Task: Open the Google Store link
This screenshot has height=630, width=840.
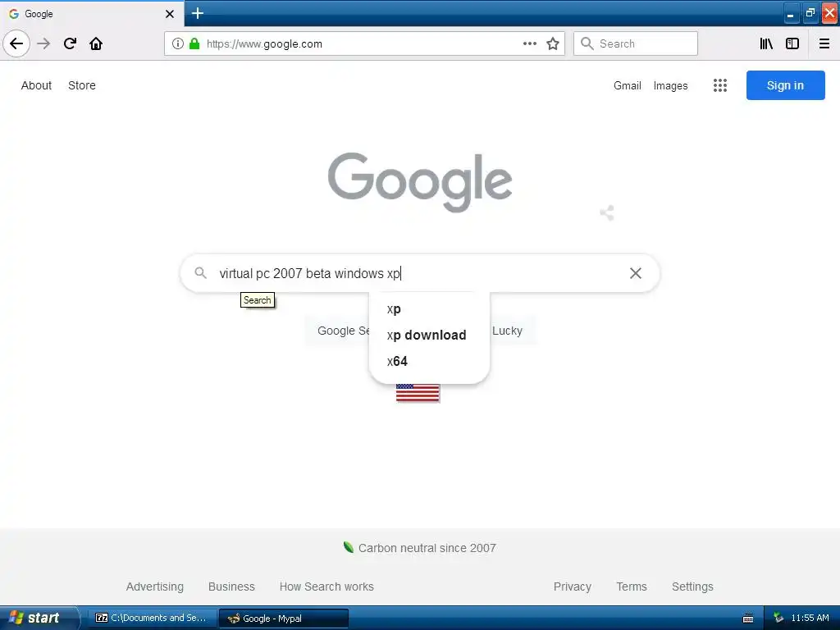Action: pyautogui.click(x=82, y=85)
